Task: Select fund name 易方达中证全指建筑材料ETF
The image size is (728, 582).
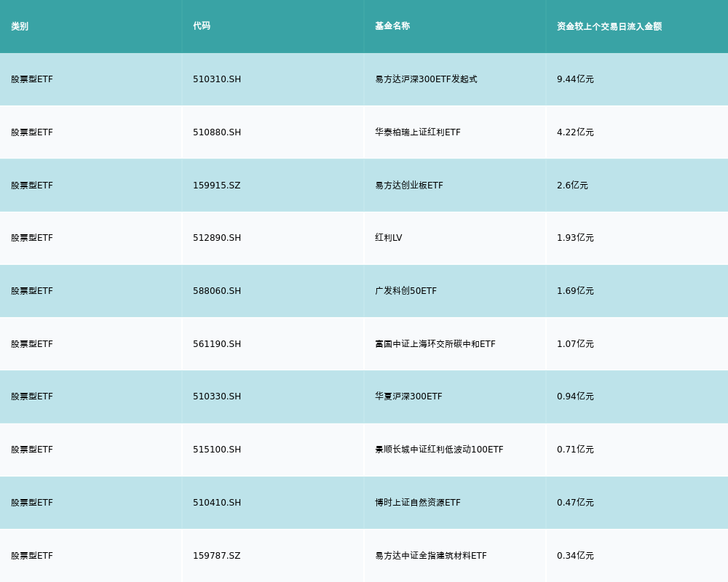Action: pyautogui.click(x=431, y=556)
